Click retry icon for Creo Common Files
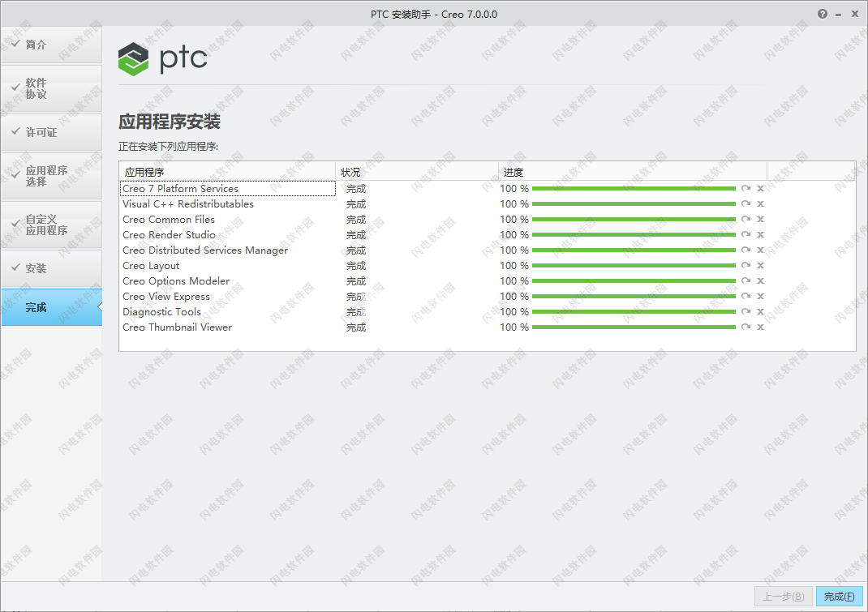Screen dimensions: 868x612 click(x=746, y=220)
